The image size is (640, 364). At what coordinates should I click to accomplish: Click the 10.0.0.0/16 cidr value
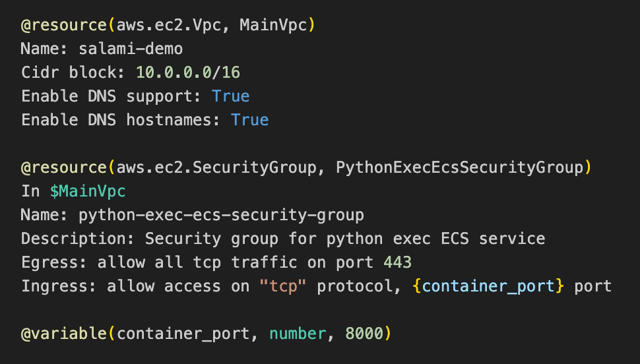[x=188, y=73]
